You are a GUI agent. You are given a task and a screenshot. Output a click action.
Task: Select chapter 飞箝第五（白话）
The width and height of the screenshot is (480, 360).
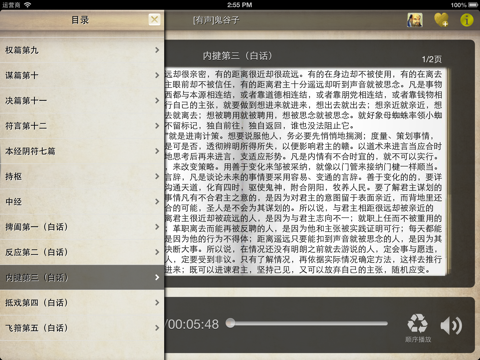(x=82, y=328)
